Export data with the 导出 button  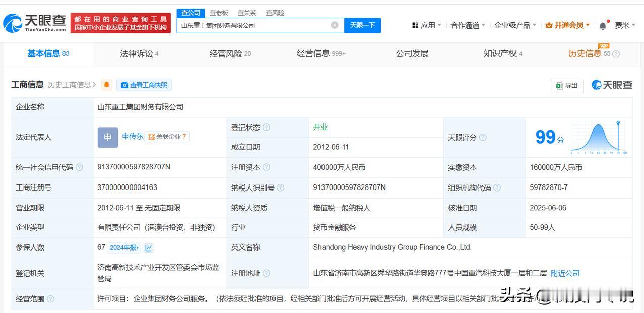tap(567, 86)
